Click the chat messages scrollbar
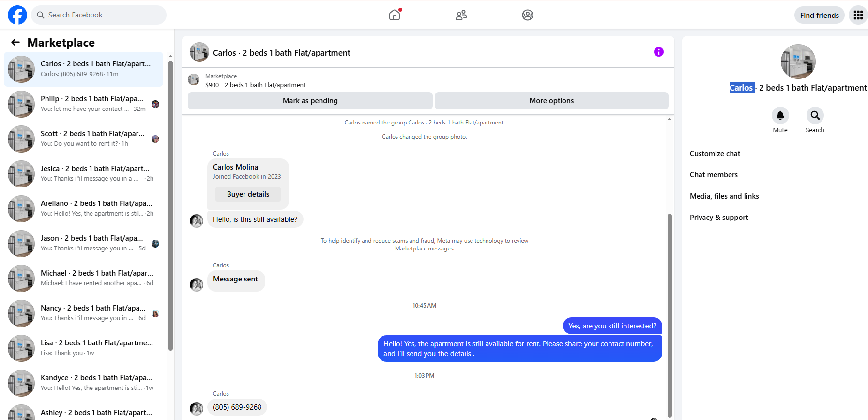The height and width of the screenshot is (420, 868). [x=670, y=315]
